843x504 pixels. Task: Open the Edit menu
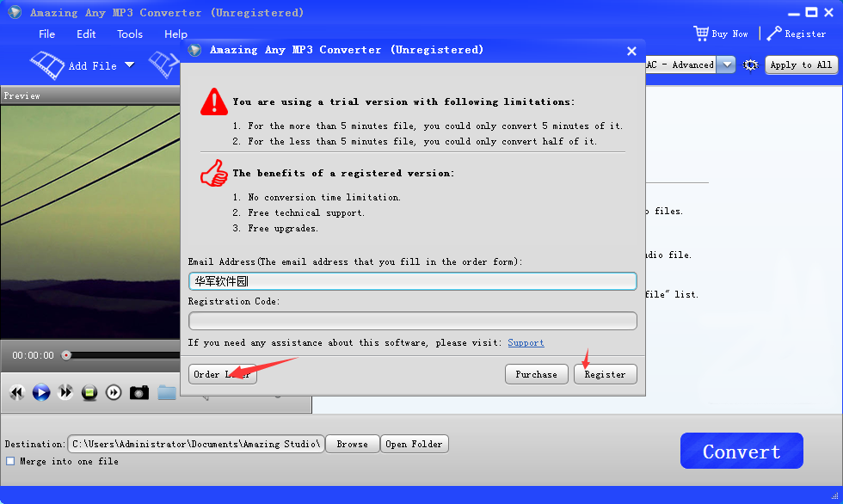coord(85,34)
